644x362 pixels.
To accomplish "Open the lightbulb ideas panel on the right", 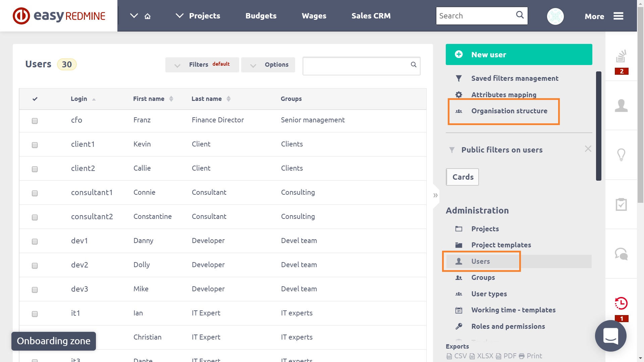I will (621, 155).
